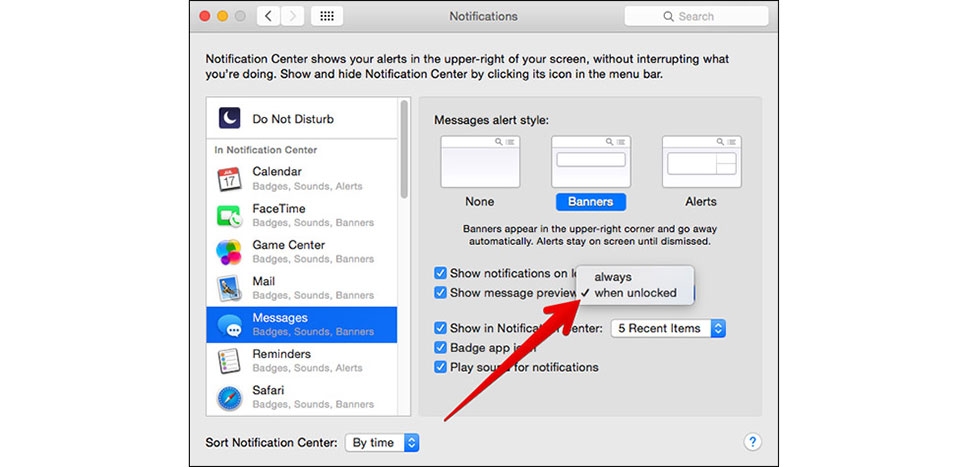
Task: Click the Game Center app icon
Action: (x=230, y=252)
